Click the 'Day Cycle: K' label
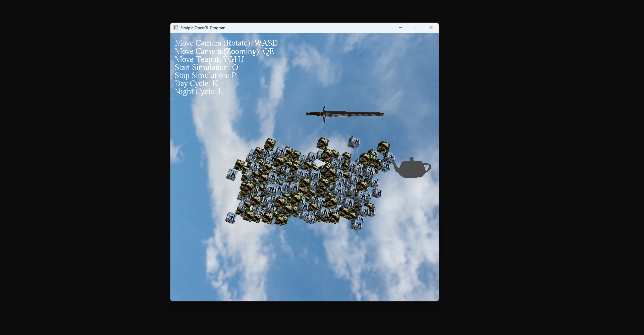The image size is (644, 335). [196, 83]
